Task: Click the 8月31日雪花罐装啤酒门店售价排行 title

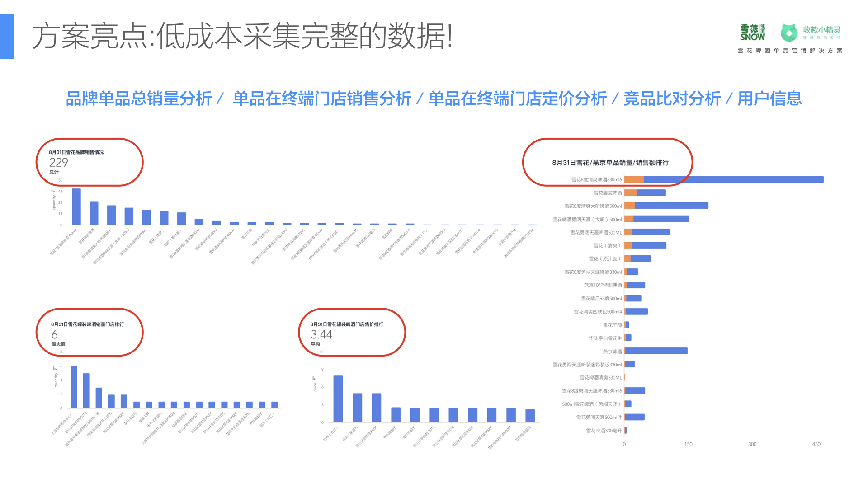Action: click(x=347, y=324)
